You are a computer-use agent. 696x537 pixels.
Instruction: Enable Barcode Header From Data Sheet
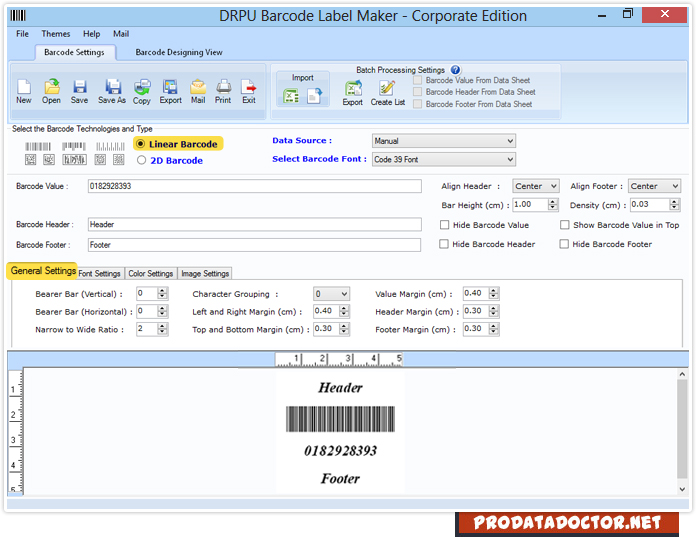pos(418,91)
